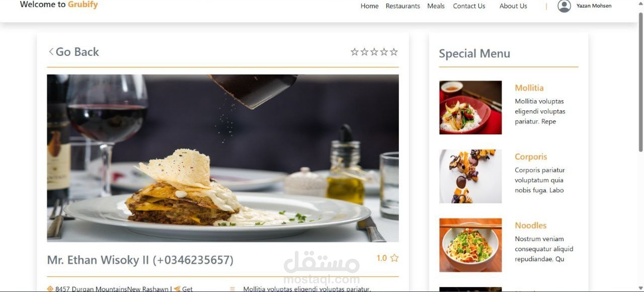This screenshot has height=292, width=644.
Task: Click the Yazan Mohsen username
Action: (x=594, y=6)
